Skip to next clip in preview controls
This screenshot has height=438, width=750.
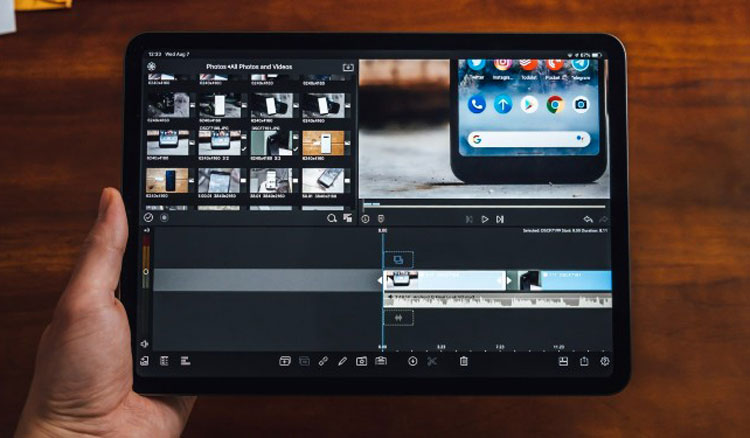coord(500,219)
